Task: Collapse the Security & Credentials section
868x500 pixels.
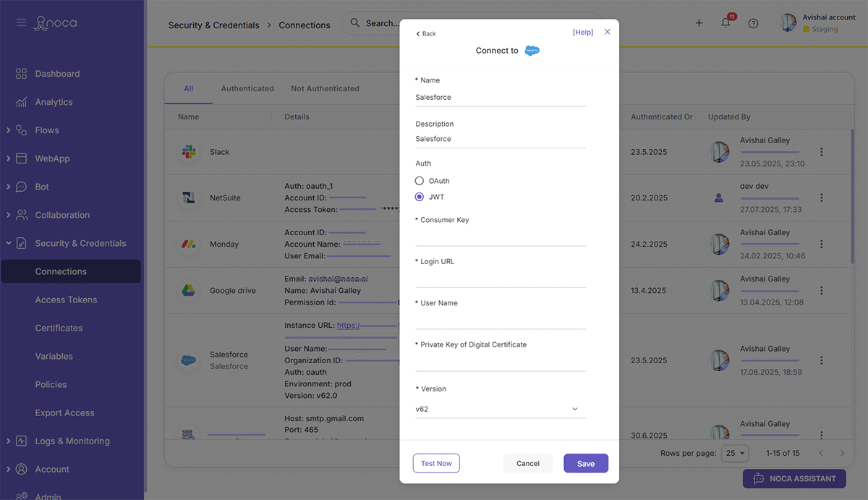Action: click(x=9, y=243)
